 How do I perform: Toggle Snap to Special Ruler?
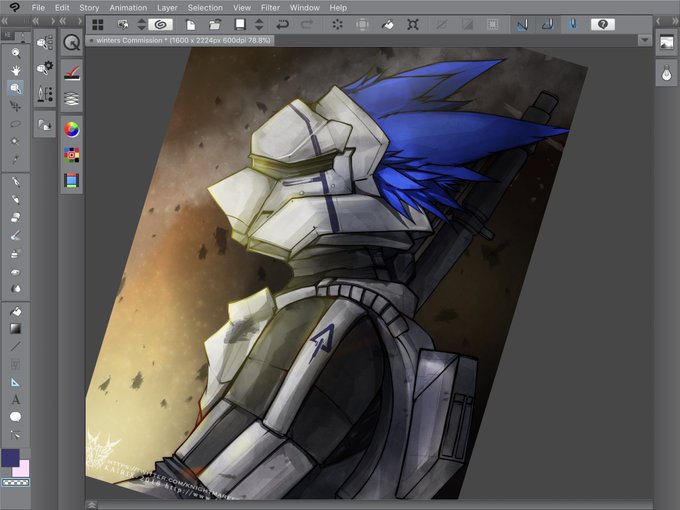pos(547,25)
